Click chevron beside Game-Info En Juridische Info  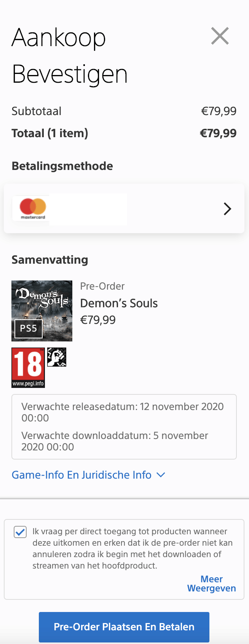pyautogui.click(x=161, y=475)
